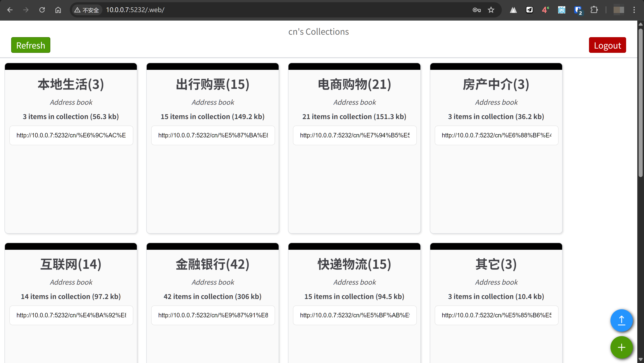644x363 pixels.
Task: Click the 出行购票(15) collection title
Action: pos(212,84)
